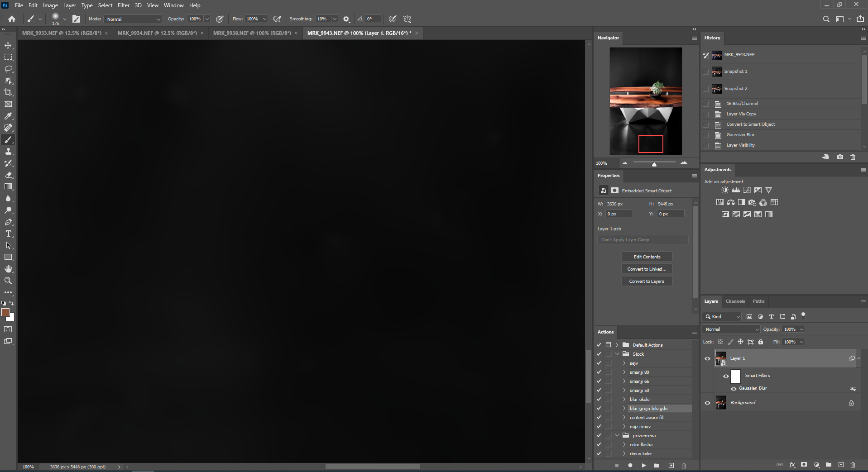The height and width of the screenshot is (472, 868).
Task: Toggle visibility of the Gaussian Blur smart filter
Action: (734, 388)
